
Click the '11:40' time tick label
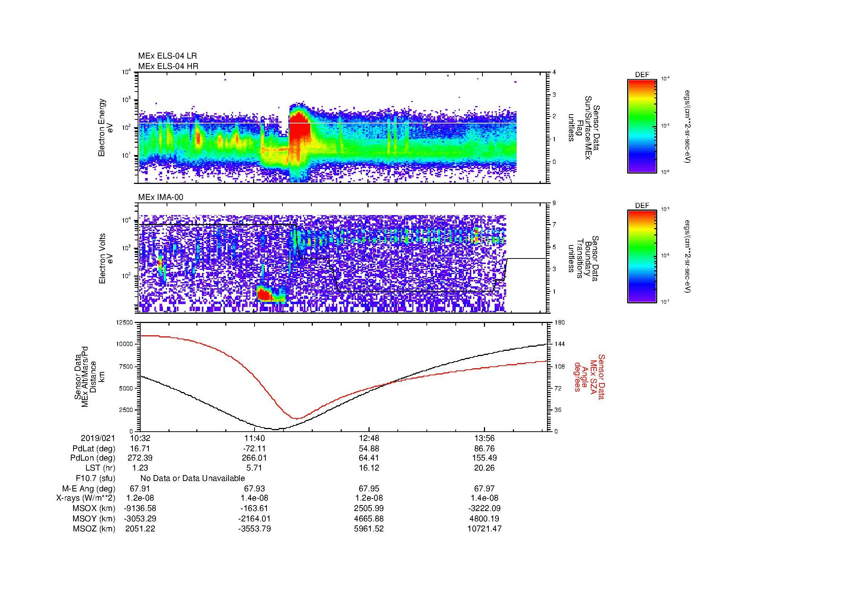[x=255, y=438]
